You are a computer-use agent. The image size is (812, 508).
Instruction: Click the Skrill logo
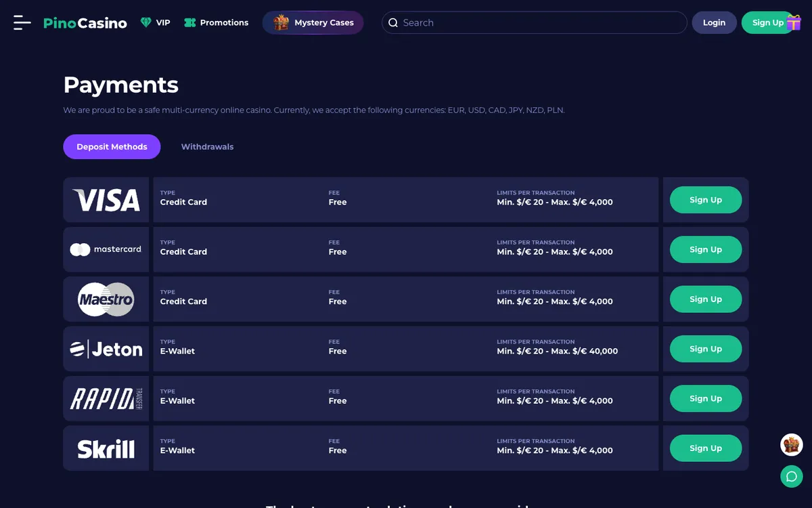click(106, 448)
